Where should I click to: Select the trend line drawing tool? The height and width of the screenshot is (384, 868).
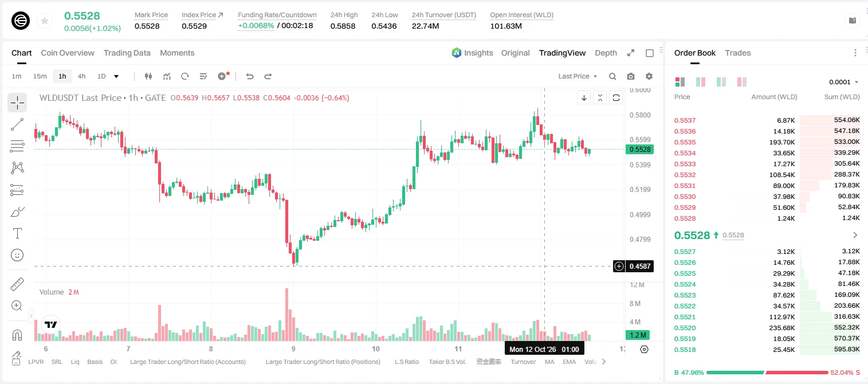click(17, 124)
